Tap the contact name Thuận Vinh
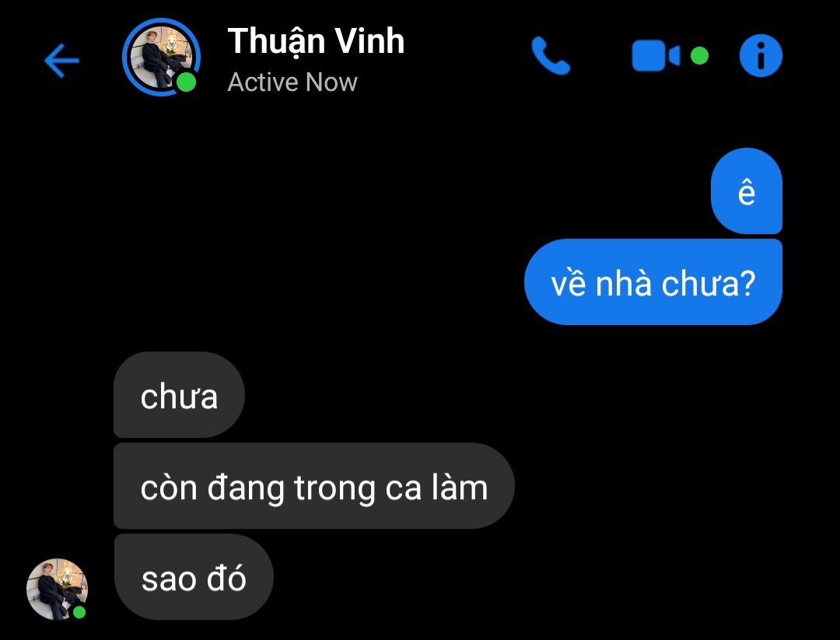840x640 pixels. click(316, 42)
